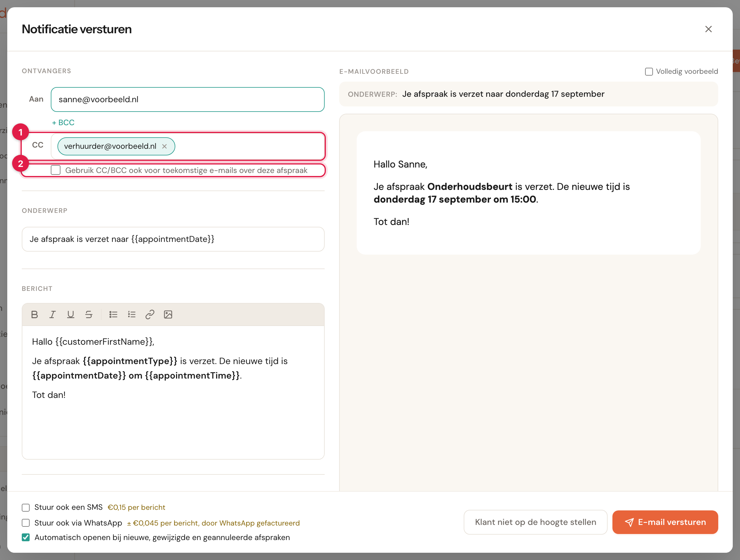The height and width of the screenshot is (560, 740).
Task: Enable Volledig voorbeeld checkbox
Action: pos(649,72)
